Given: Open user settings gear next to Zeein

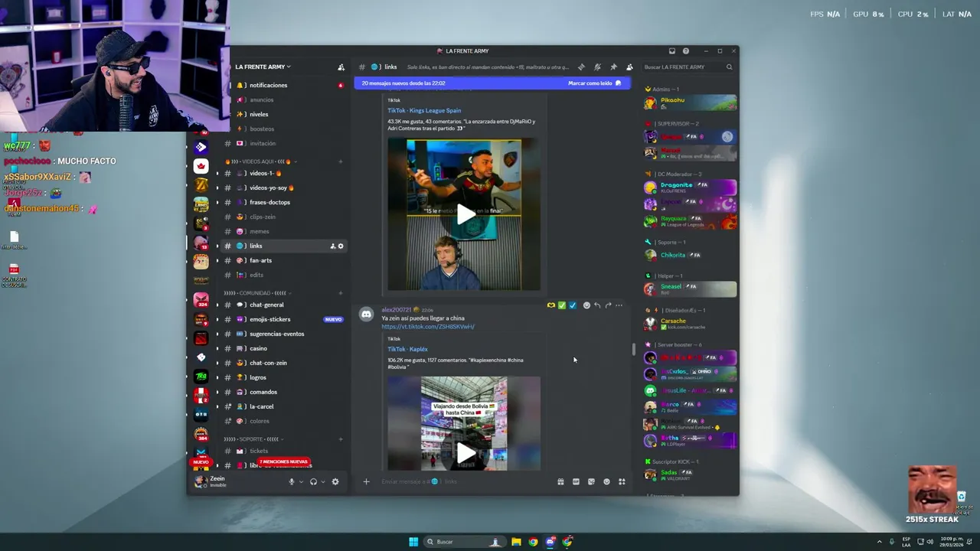Looking at the screenshot, I should 335,481.
